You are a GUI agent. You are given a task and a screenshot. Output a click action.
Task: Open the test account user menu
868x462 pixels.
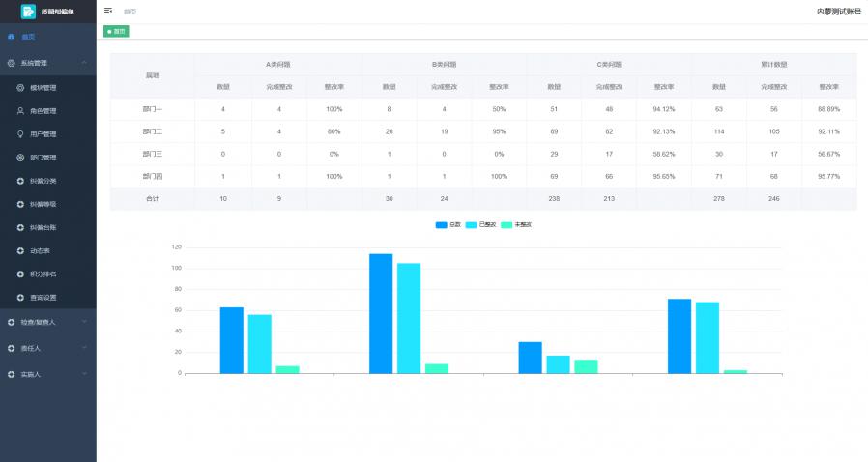839,11
